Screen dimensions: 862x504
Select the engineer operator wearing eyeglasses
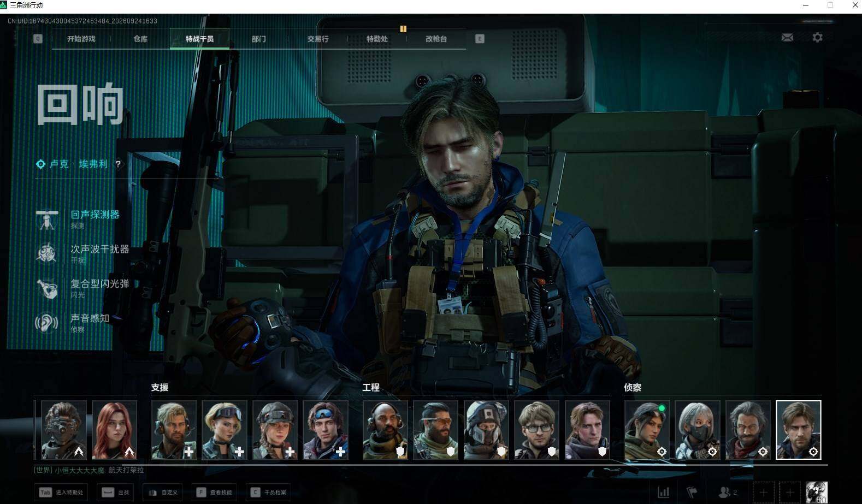(x=537, y=430)
